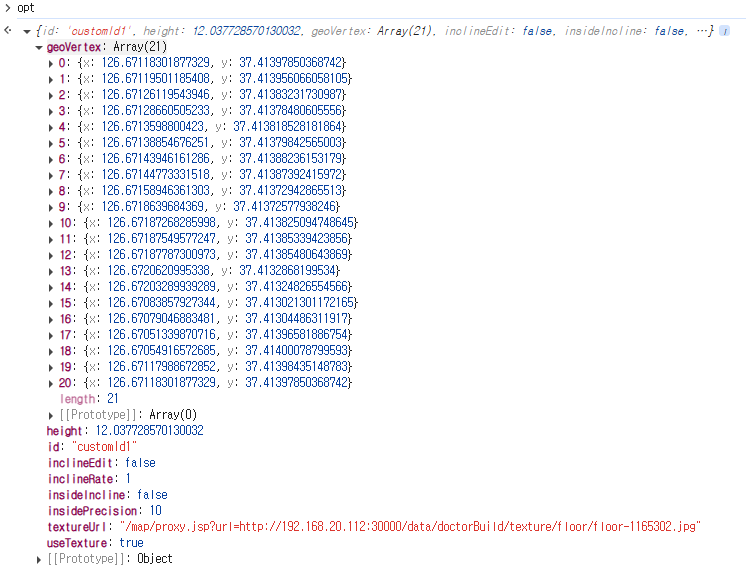This screenshot has width=746, height=572.
Task: Expand geoVertex item 2
Action: [x=51, y=96]
